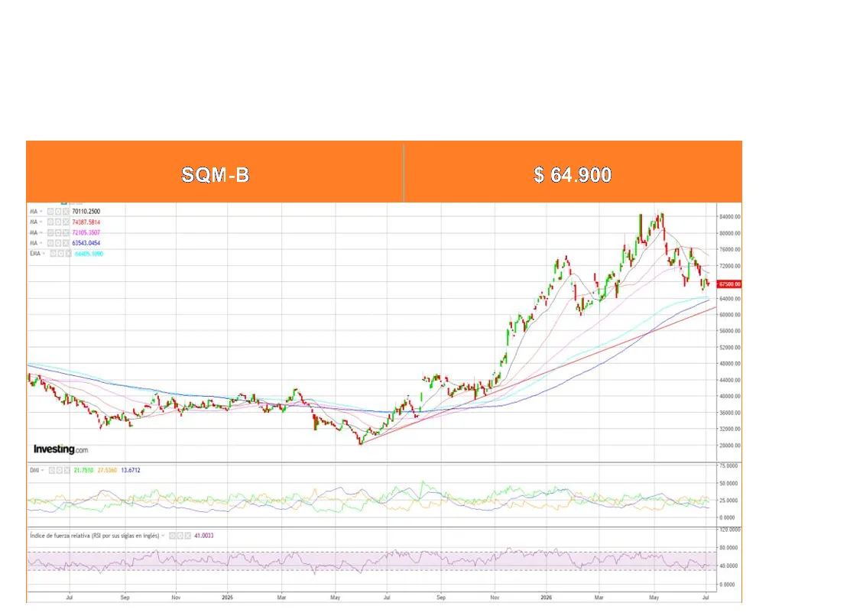The image size is (850, 616).
Task: Expand dropdown arrow next to first MA label
Action: click(41, 211)
